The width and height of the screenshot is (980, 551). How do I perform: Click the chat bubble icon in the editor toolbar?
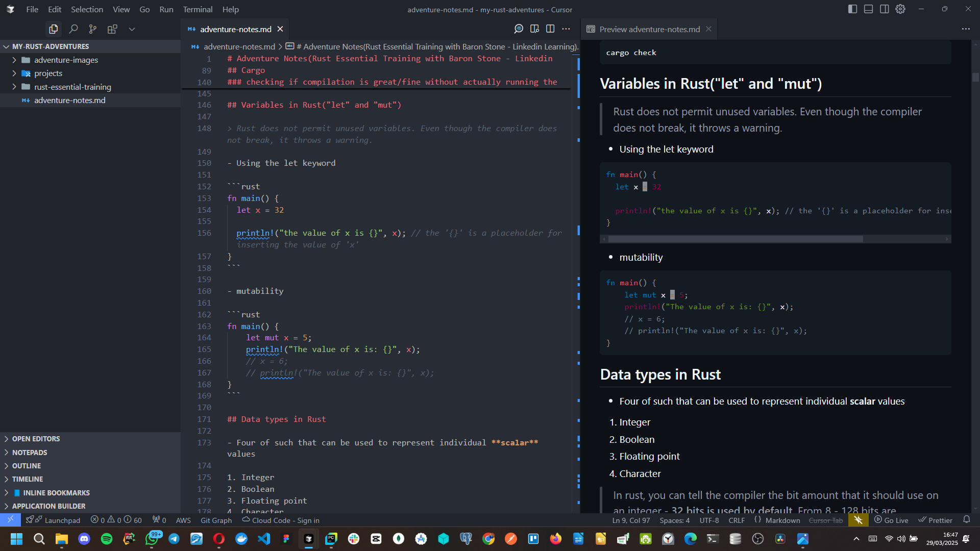pos(519,29)
